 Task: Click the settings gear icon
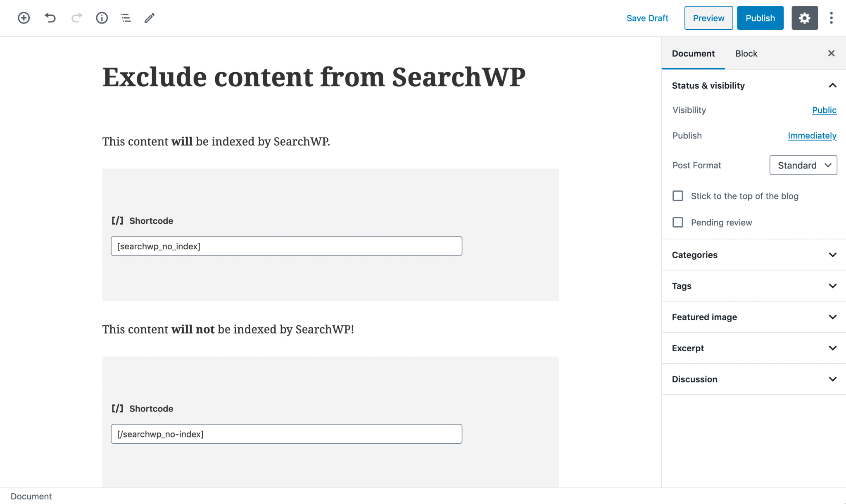(x=805, y=18)
